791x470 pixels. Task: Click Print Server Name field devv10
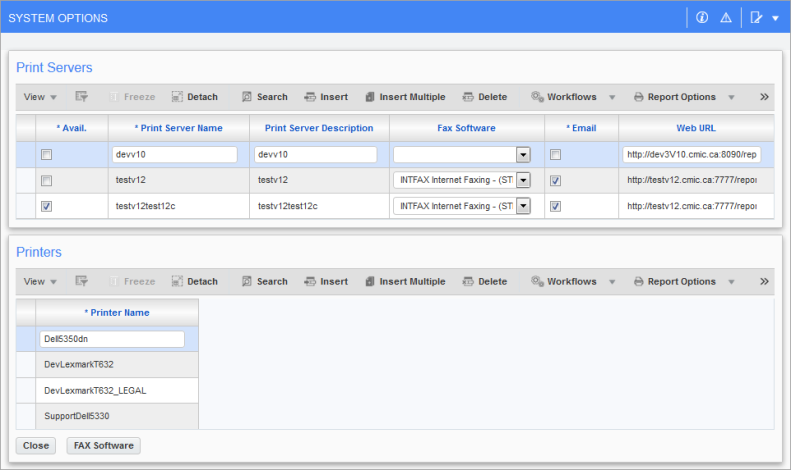pos(175,155)
